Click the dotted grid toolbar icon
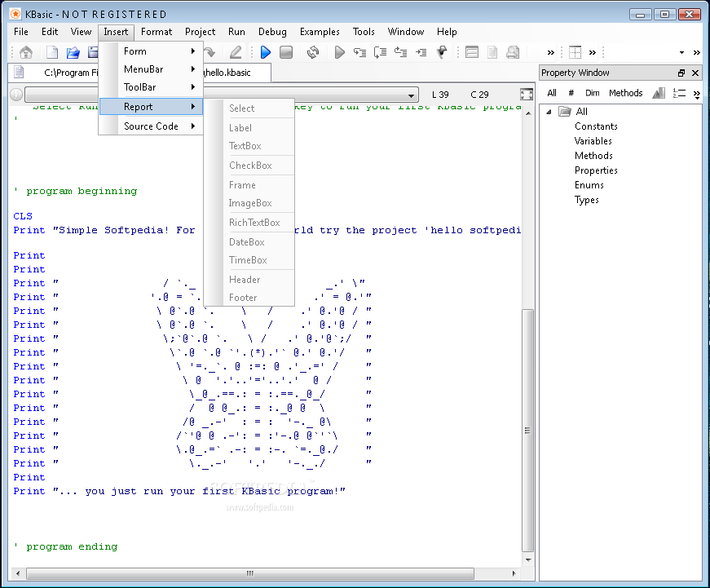This screenshot has height=588, width=710. point(575,52)
